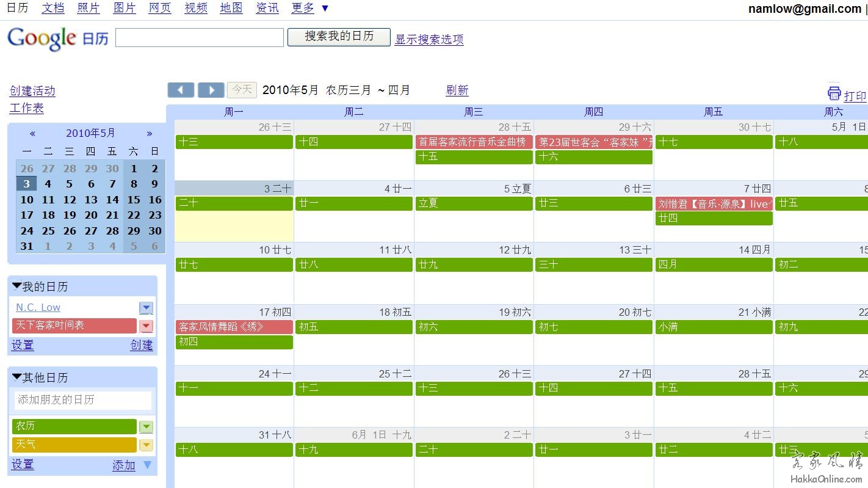Click the 创建活动 link
Viewport: 868px width, 488px height.
pos(32,91)
